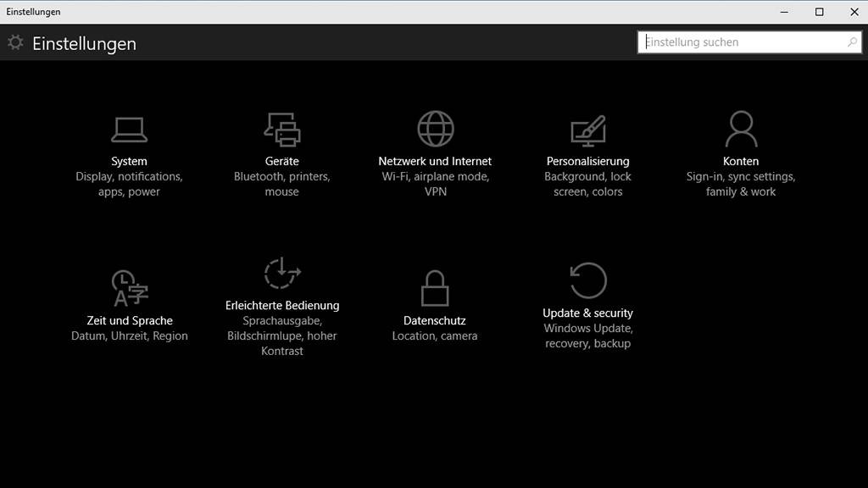Image resolution: width=868 pixels, height=488 pixels.
Task: Click the Zeit und Sprache clock icon
Action: coord(130,288)
